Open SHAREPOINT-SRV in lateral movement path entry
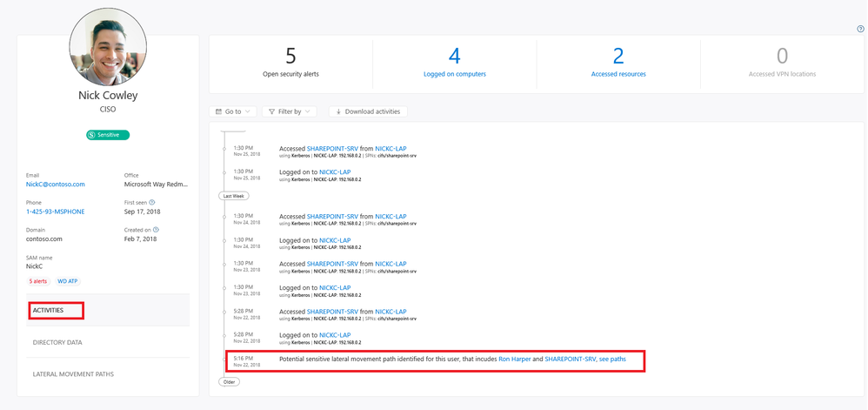The width and height of the screenshot is (868, 410). [x=571, y=359]
